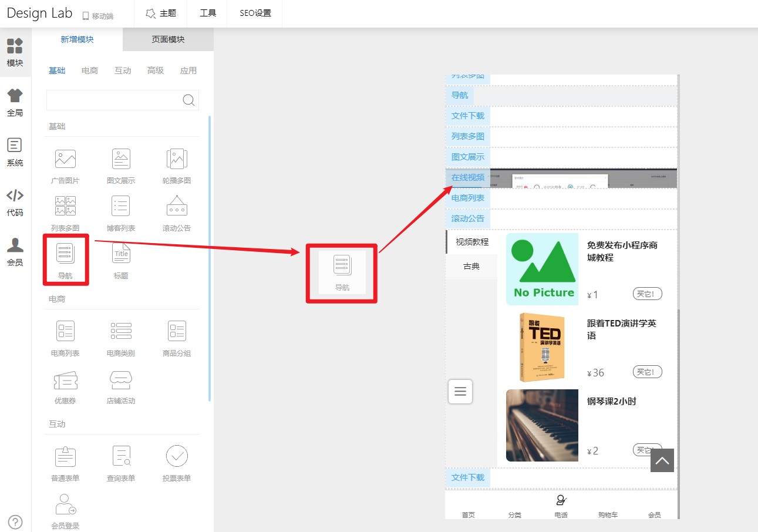Open the 会员 member sidebar section
758x532 pixels.
[x=15, y=252]
